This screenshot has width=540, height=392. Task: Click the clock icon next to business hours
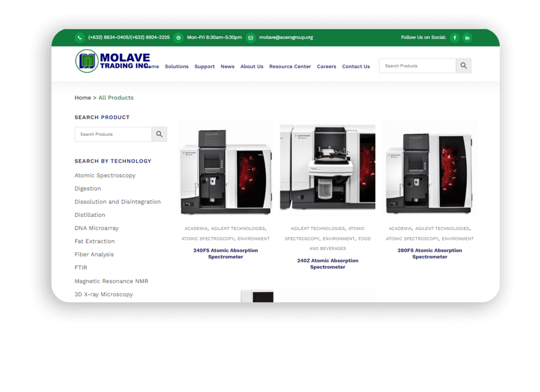[178, 37]
